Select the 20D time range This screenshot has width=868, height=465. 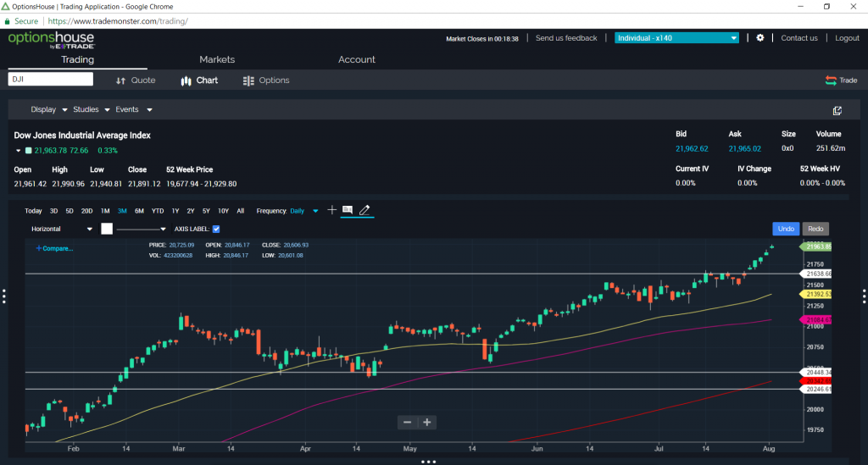tap(87, 211)
